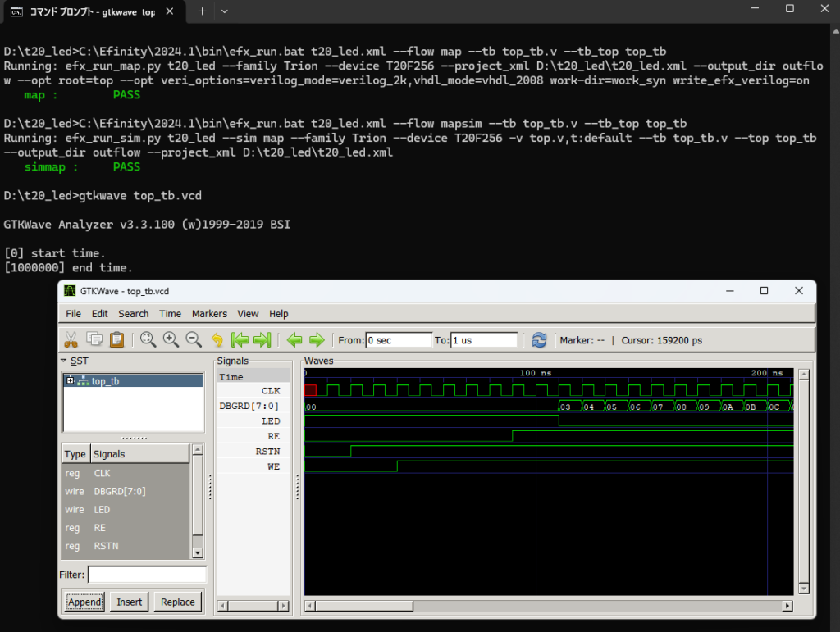This screenshot has height=632, width=840.
Task: Open terminal profile dropdown chevron
Action: (x=225, y=11)
